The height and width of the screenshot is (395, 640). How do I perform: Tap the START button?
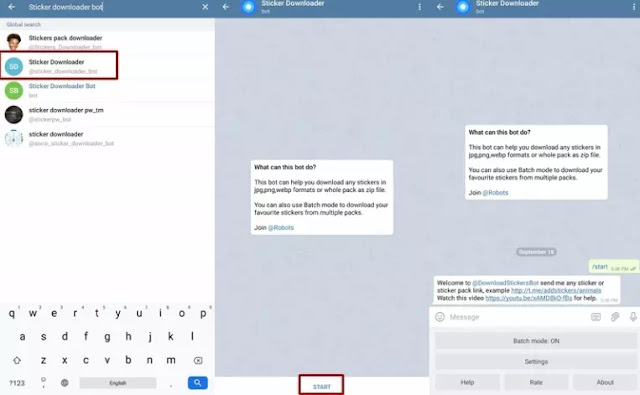[322, 386]
